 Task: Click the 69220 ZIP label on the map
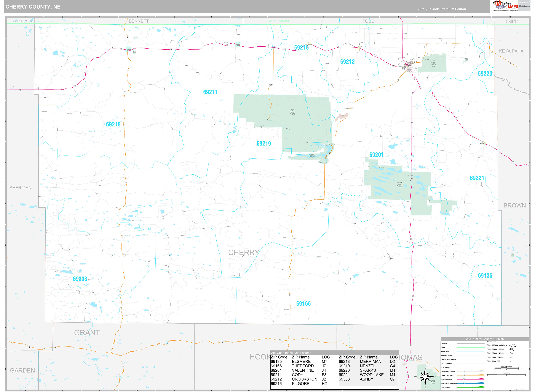click(x=485, y=74)
